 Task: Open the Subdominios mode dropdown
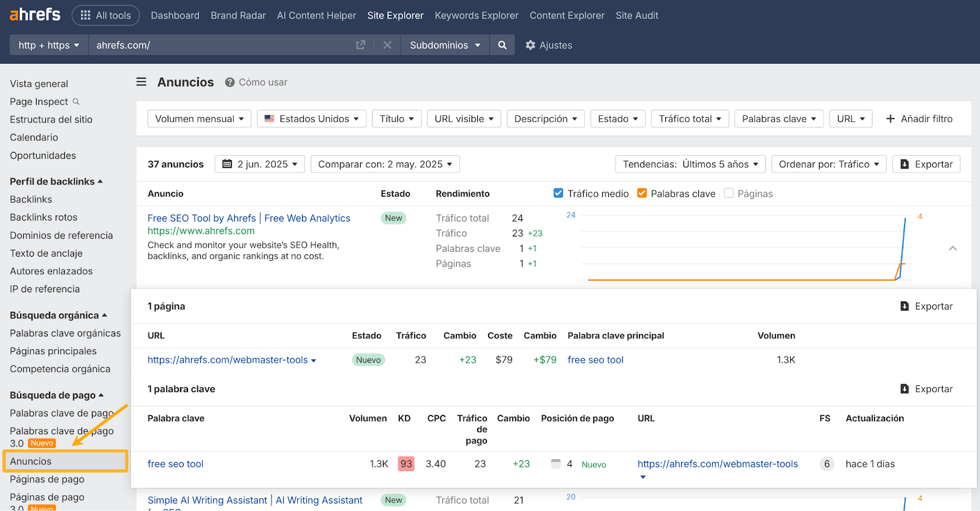445,45
